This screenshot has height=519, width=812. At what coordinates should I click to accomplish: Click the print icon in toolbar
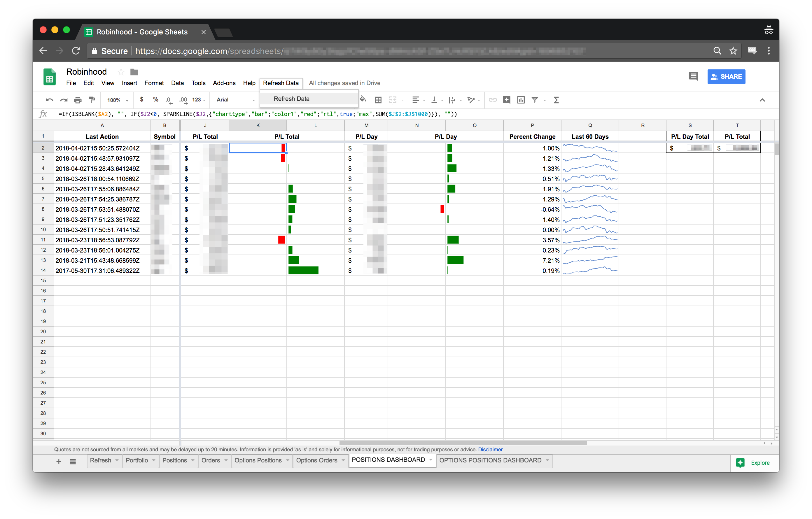(x=78, y=100)
